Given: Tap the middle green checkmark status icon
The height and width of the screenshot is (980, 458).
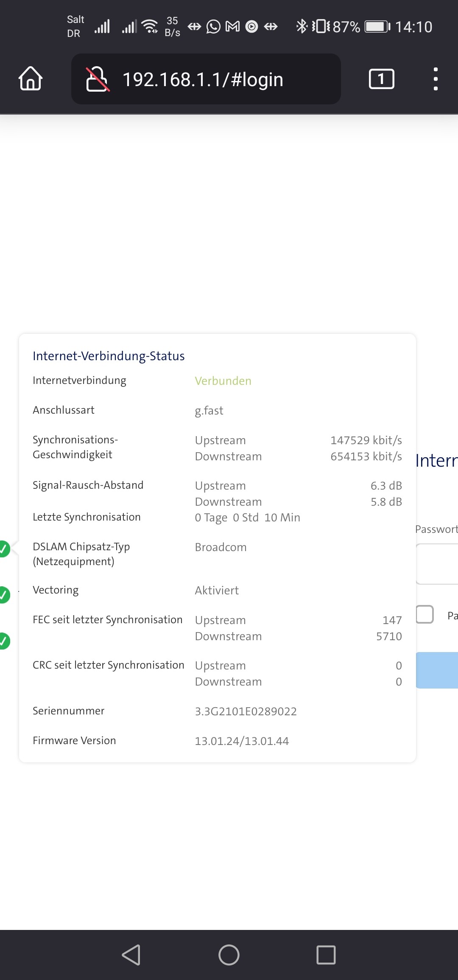Looking at the screenshot, I should click(3, 595).
